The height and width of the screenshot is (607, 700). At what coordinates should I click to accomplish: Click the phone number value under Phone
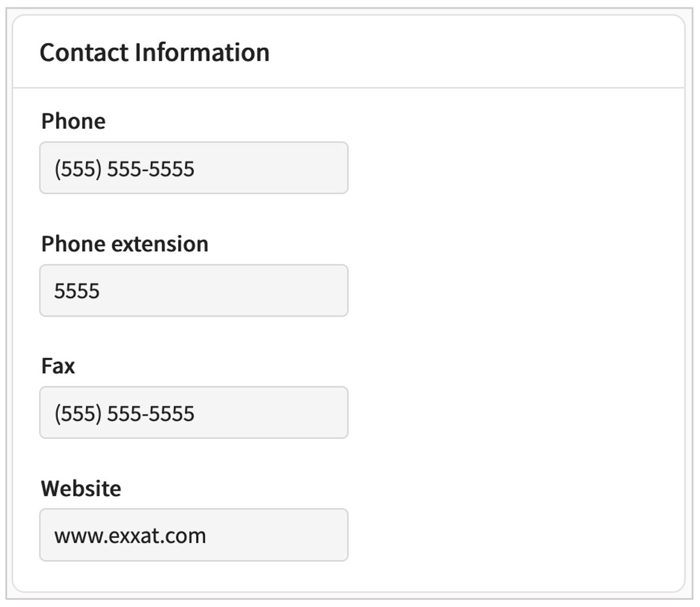tap(124, 169)
